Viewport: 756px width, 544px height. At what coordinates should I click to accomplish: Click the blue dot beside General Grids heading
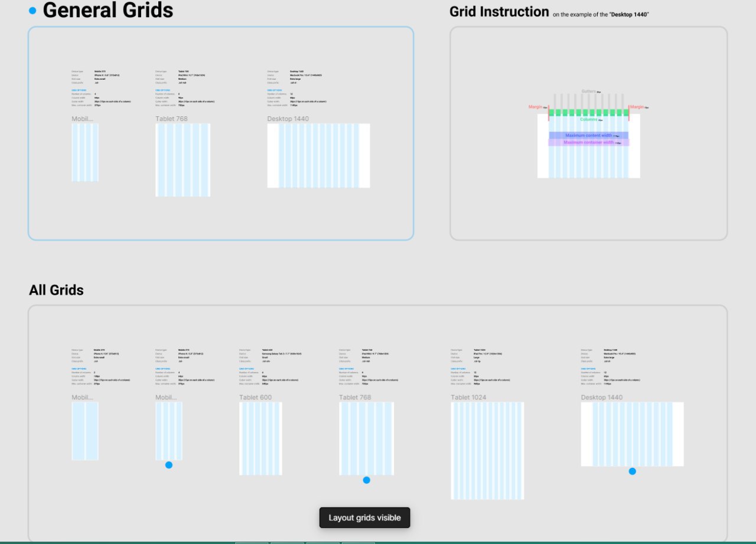click(x=32, y=11)
